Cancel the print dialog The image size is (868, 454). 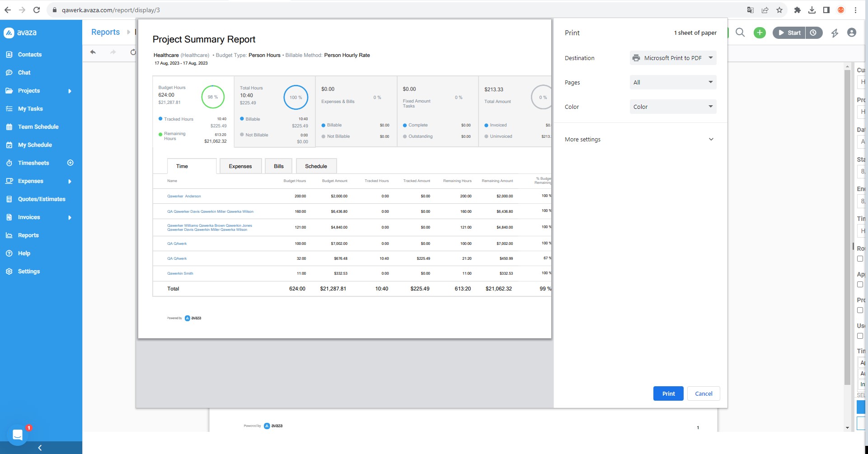(x=704, y=393)
